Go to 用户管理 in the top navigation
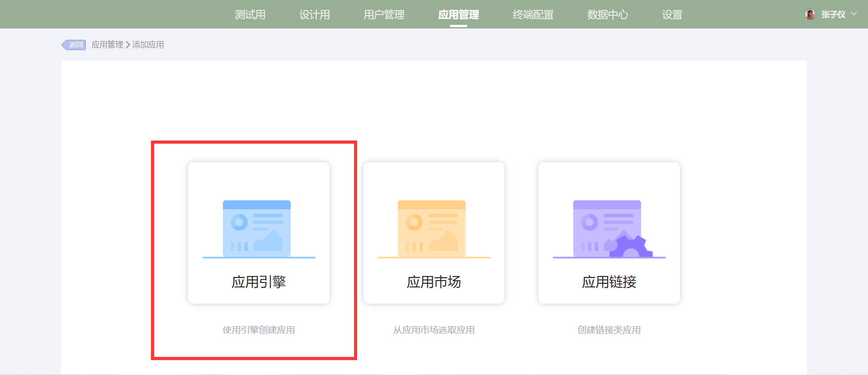Viewport: 868px width, 375px height. point(384,14)
